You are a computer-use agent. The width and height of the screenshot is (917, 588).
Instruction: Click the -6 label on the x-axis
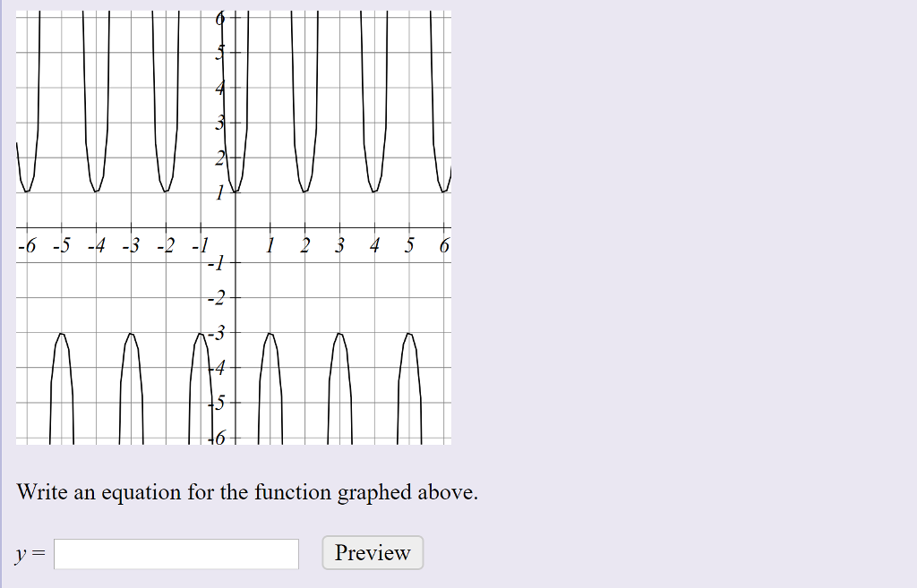(x=28, y=243)
